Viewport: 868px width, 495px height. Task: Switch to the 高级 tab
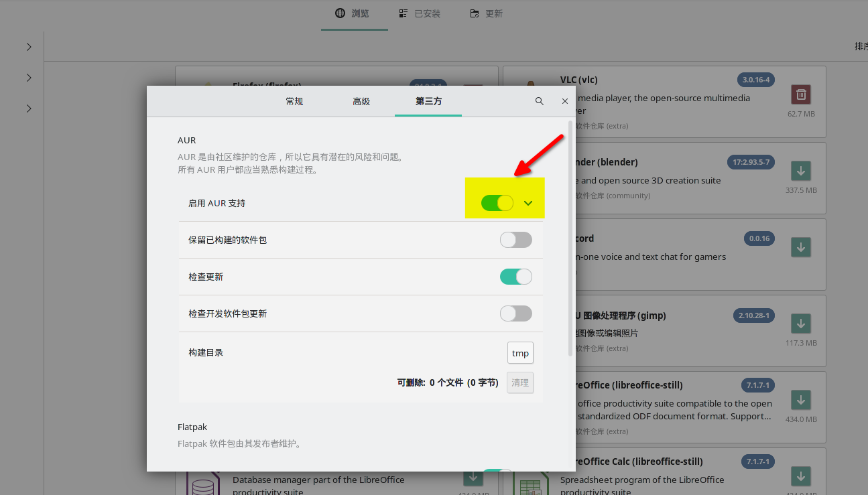(x=361, y=101)
